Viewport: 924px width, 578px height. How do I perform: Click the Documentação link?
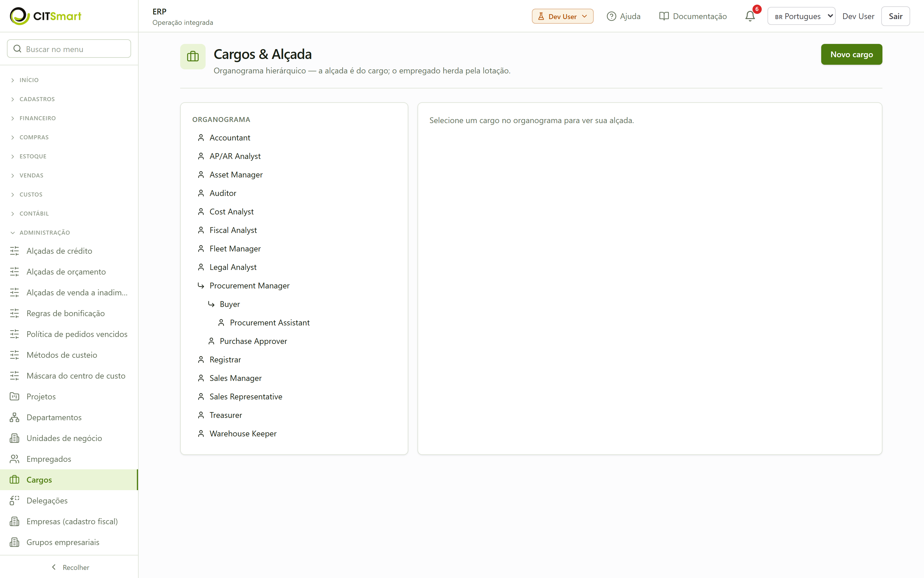[693, 16]
